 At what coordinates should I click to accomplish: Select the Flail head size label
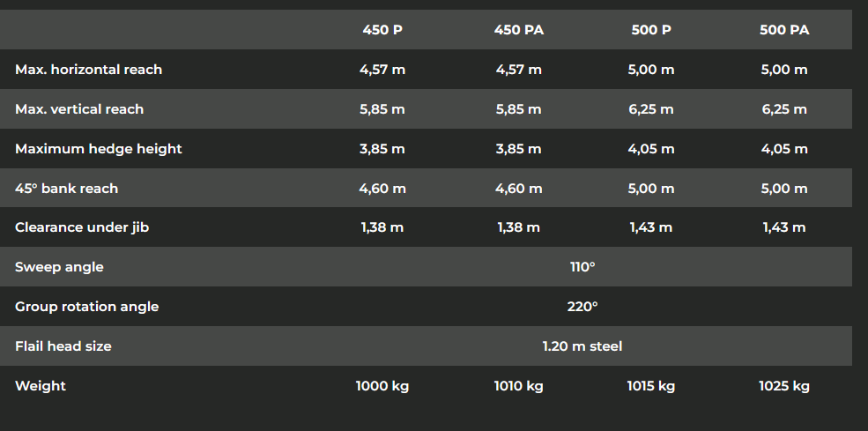[63, 346]
